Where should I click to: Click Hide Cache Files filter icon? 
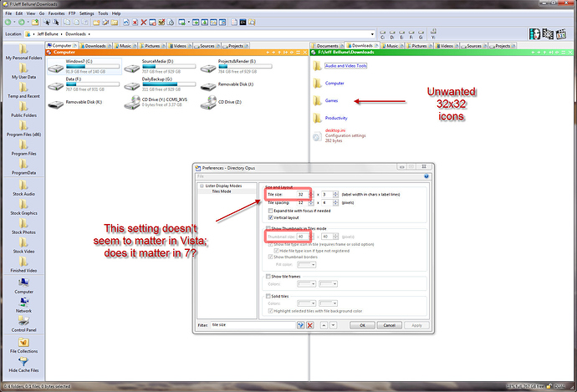click(23, 364)
